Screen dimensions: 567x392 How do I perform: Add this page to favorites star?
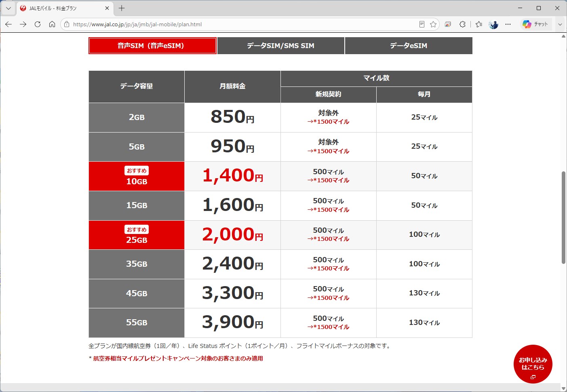click(433, 24)
